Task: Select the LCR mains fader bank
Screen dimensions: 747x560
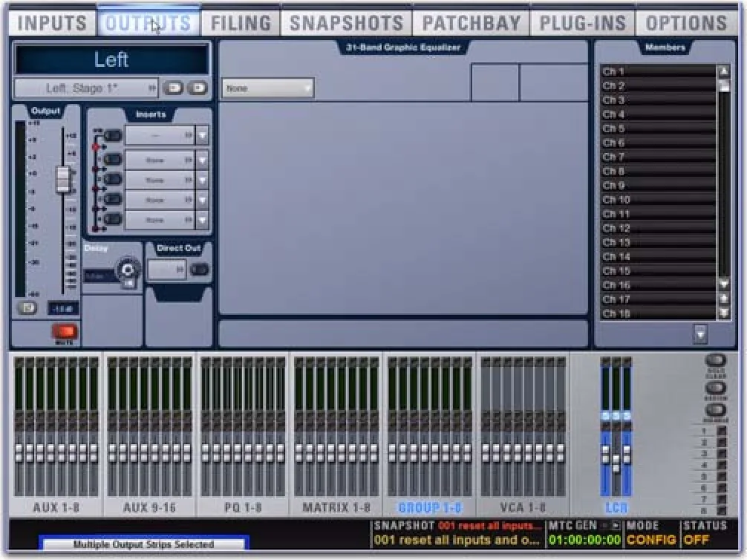Action: 616,508
